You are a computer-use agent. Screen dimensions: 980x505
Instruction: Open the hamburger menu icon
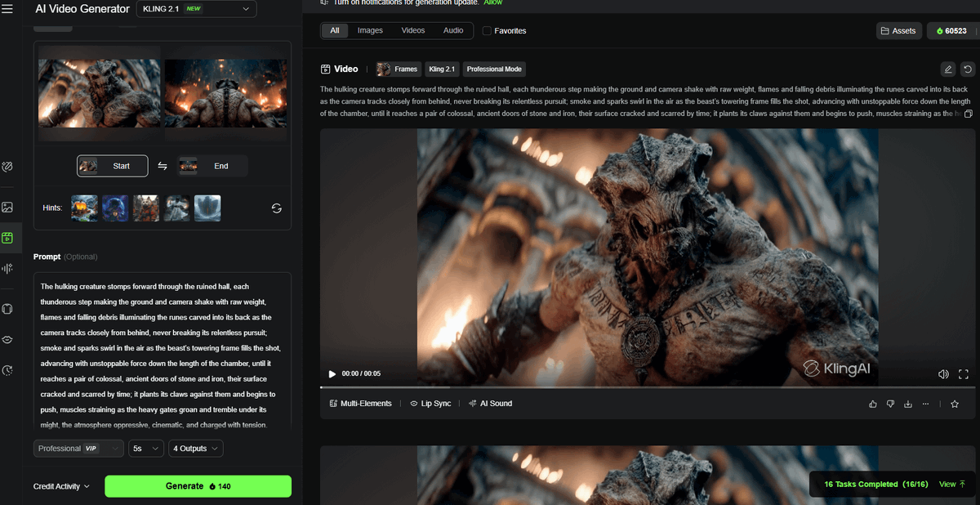pos(7,9)
